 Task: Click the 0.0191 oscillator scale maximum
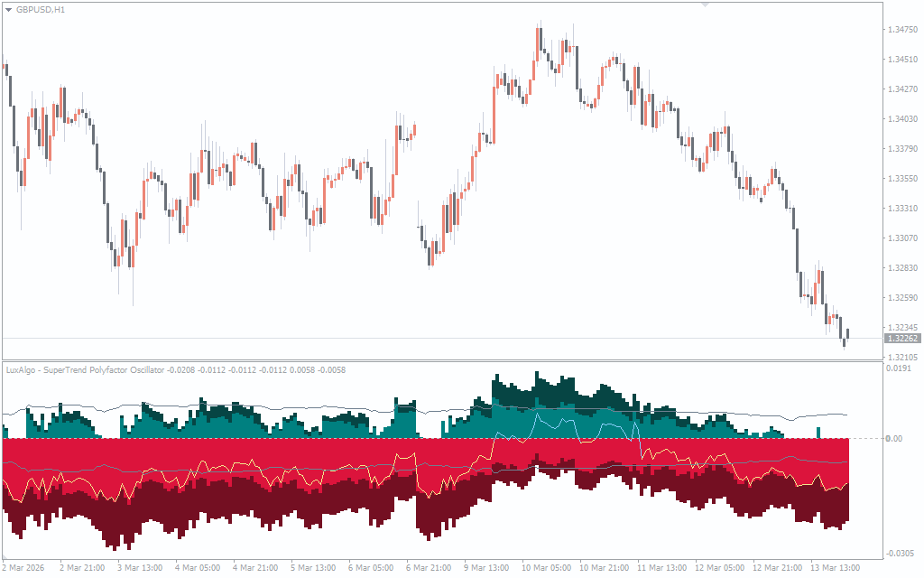[898, 369]
